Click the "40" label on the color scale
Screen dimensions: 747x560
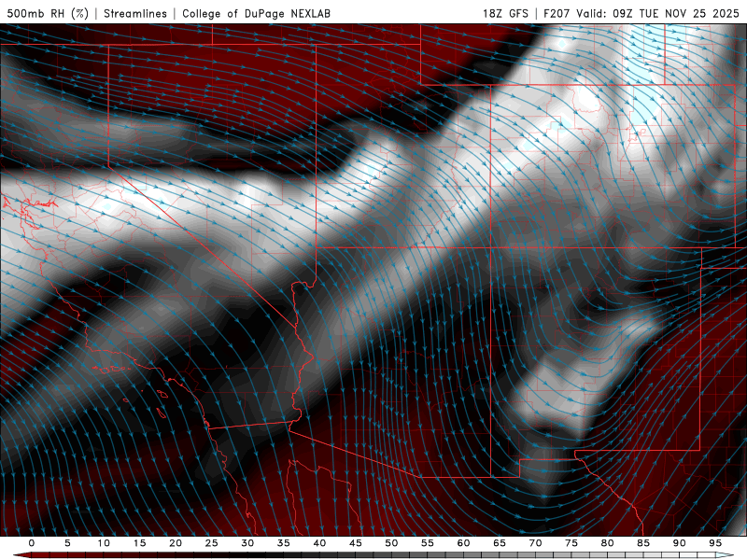pyautogui.click(x=319, y=543)
